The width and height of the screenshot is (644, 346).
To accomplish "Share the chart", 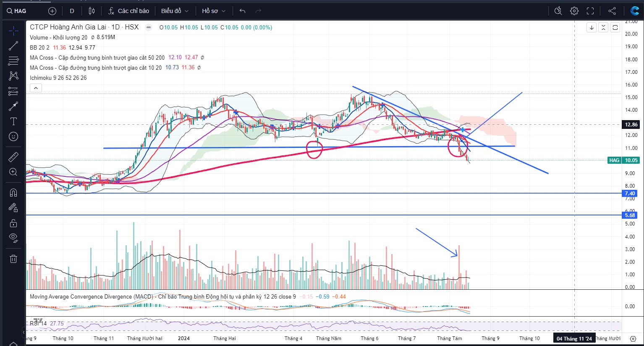I will (612, 11).
